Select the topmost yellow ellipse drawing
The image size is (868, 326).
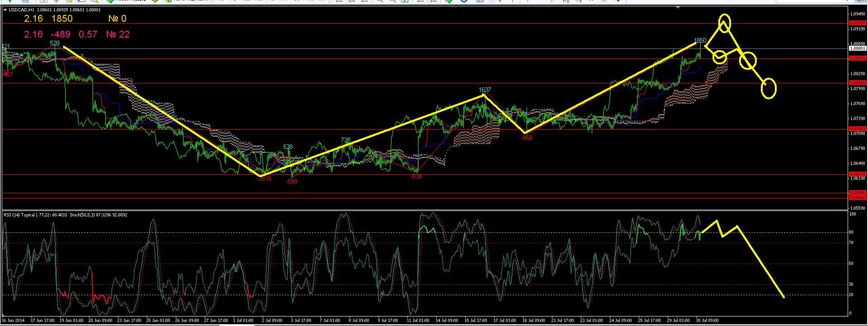pyautogui.click(x=725, y=23)
